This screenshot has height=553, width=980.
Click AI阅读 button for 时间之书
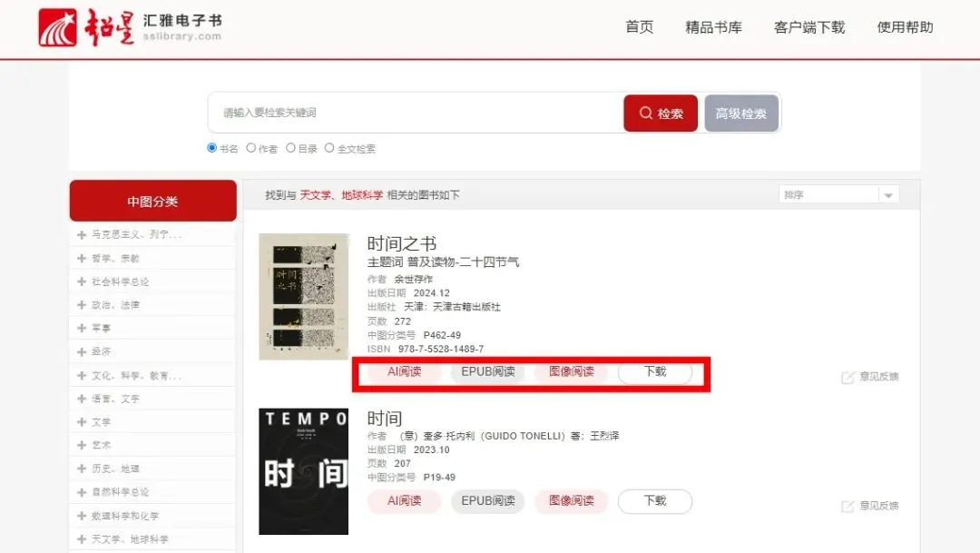click(x=404, y=371)
